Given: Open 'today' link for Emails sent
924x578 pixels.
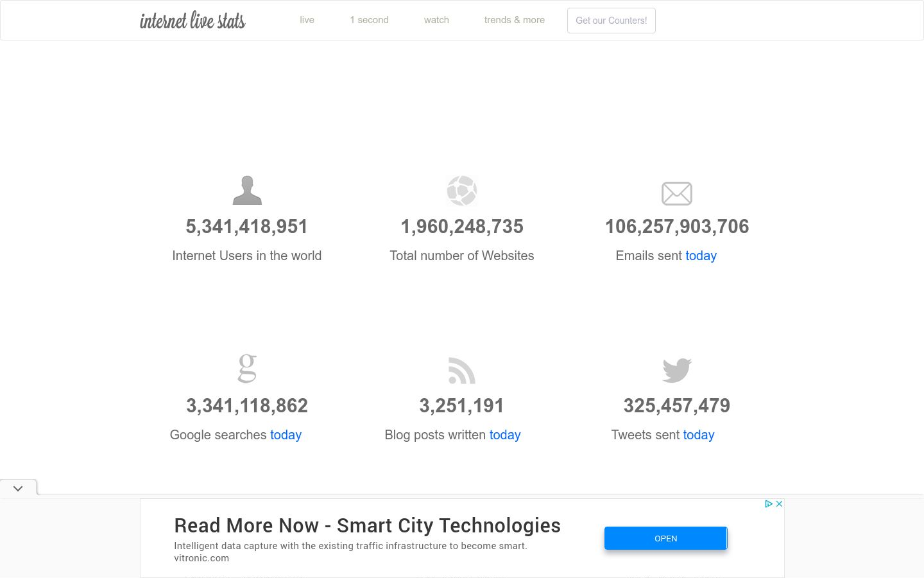Looking at the screenshot, I should pyautogui.click(x=701, y=256).
